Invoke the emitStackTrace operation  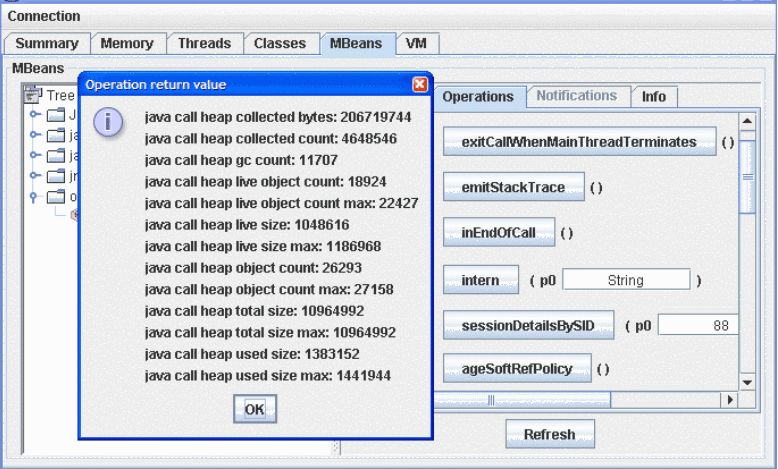coord(514,187)
